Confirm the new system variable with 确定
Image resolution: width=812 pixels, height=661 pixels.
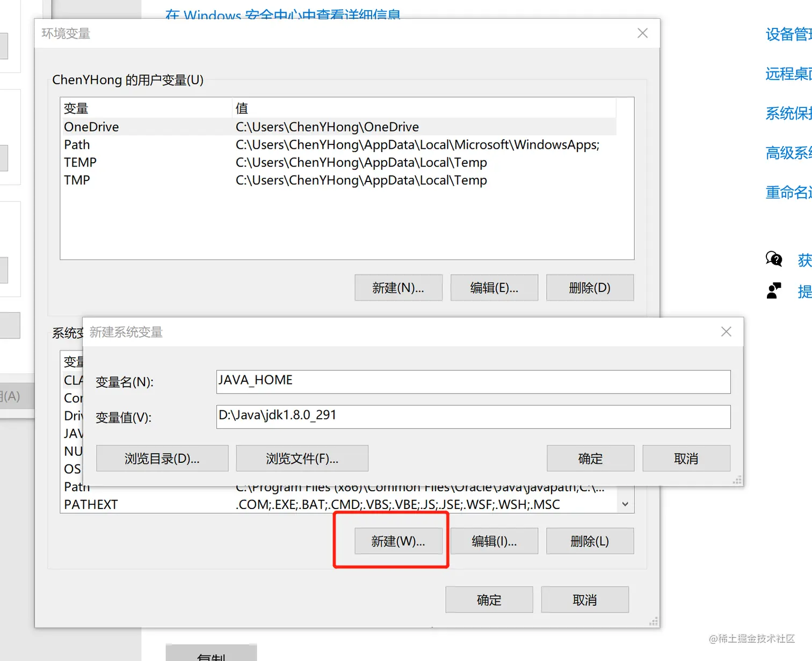click(590, 459)
